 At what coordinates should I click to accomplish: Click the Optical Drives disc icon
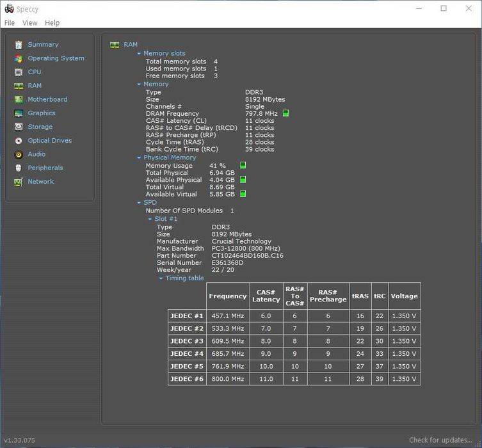19,141
